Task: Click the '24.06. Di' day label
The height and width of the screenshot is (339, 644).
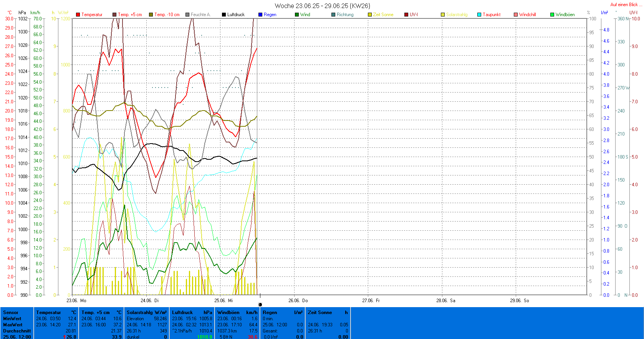Action: tap(149, 301)
